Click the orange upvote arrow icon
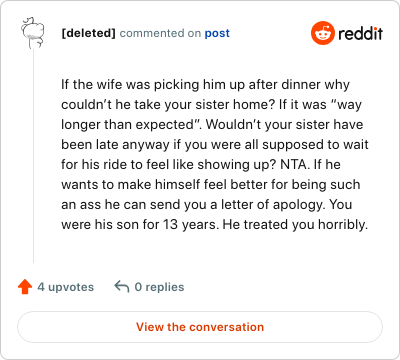The image size is (400, 360). coord(25,287)
